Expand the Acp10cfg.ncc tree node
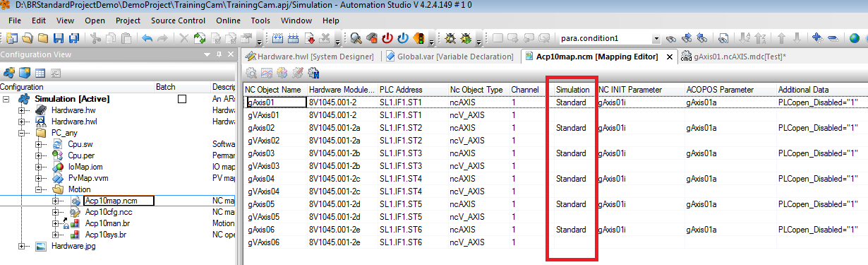This screenshot has width=868, height=265. pos(56,212)
